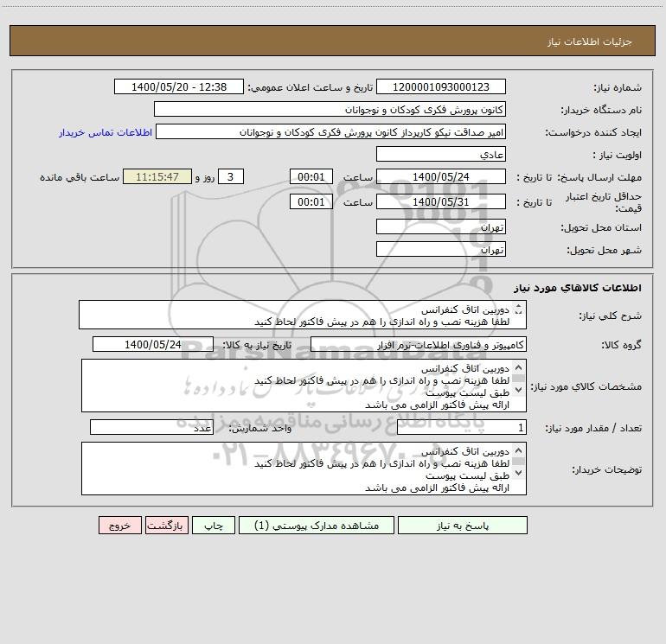Click the quantity field showing 1

tap(462, 427)
